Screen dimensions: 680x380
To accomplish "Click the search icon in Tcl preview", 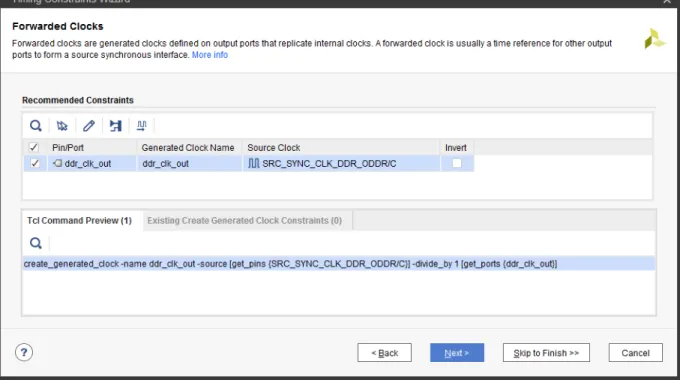I will [36, 243].
